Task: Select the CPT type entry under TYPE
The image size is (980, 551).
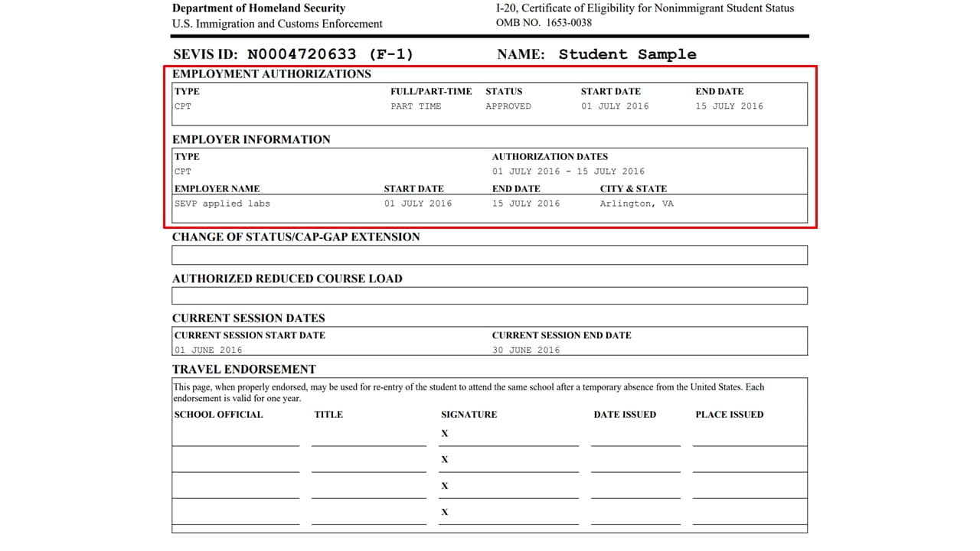Action: click(182, 106)
